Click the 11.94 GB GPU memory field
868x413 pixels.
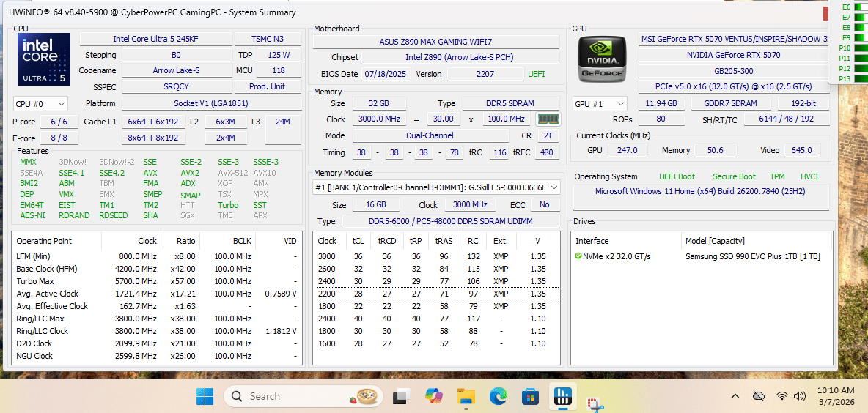(x=661, y=103)
